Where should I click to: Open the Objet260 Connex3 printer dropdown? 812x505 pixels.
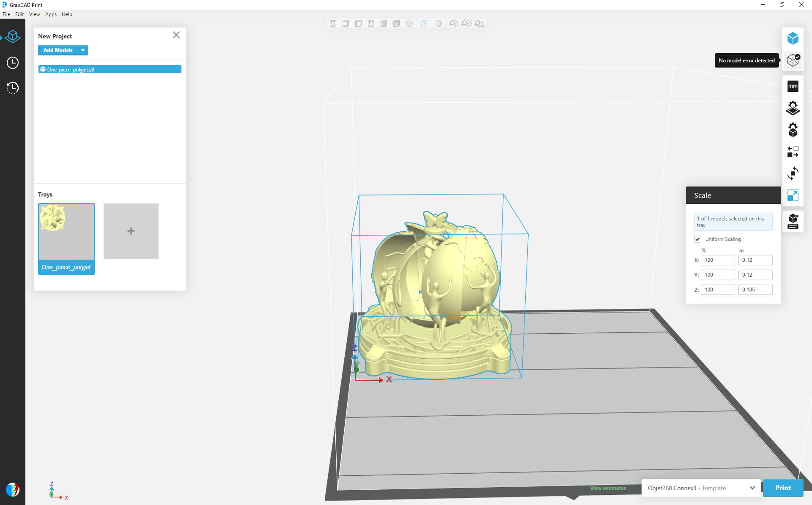(x=701, y=488)
